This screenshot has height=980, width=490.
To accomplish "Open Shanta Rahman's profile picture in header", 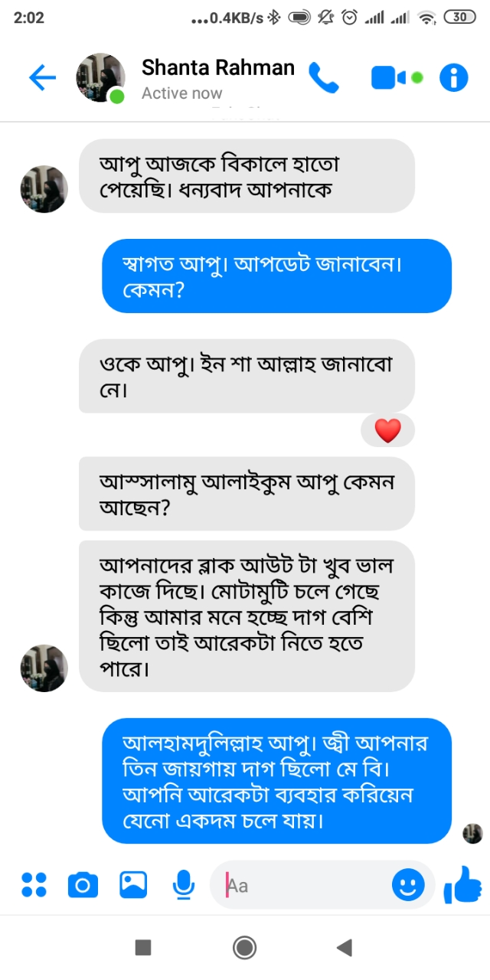I will tap(100, 77).
